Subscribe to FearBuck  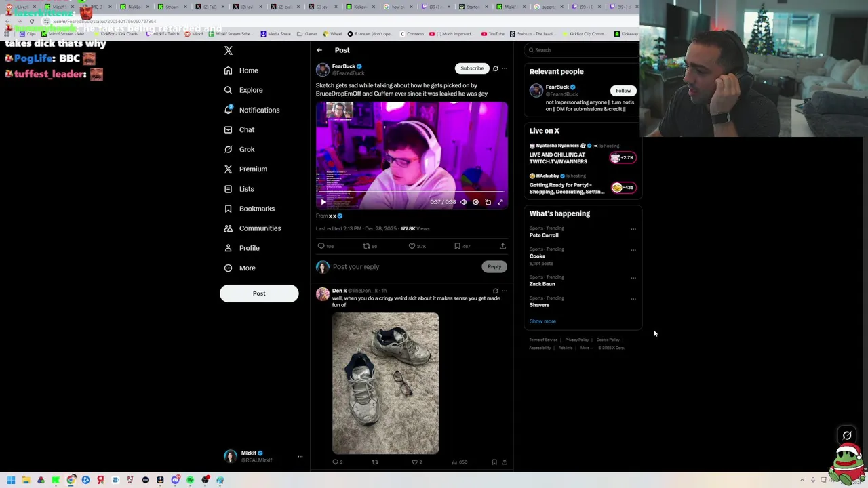click(472, 68)
